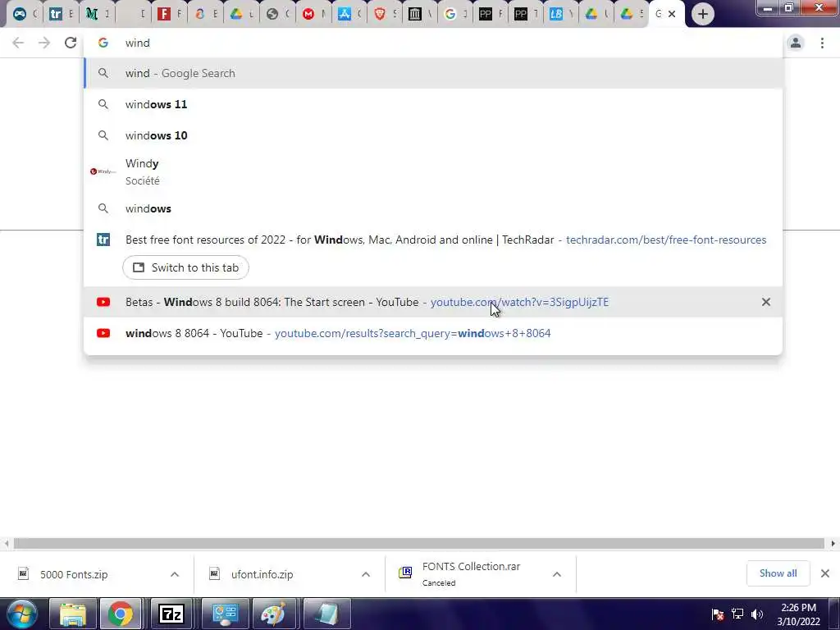
Task: Open the notepad taskbar icon
Action: click(326, 614)
